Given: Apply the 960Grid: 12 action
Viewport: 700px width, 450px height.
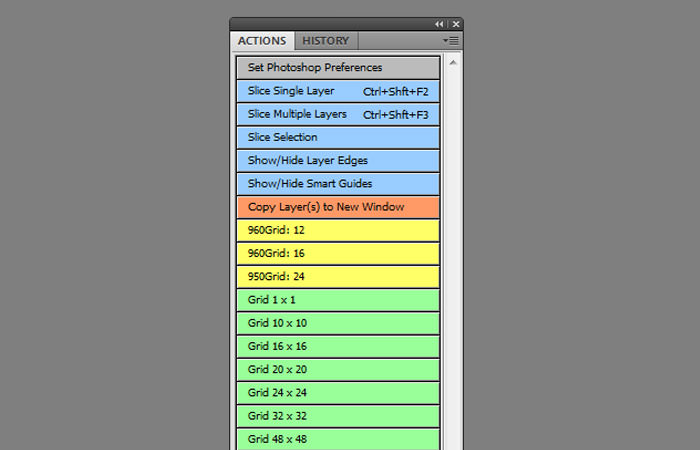Looking at the screenshot, I should click(338, 230).
